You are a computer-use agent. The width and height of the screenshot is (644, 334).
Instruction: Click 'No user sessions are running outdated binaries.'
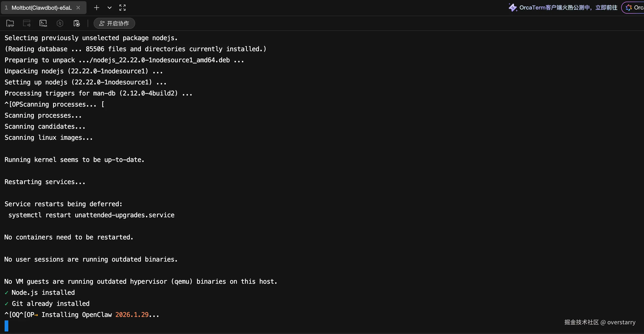tap(91, 259)
